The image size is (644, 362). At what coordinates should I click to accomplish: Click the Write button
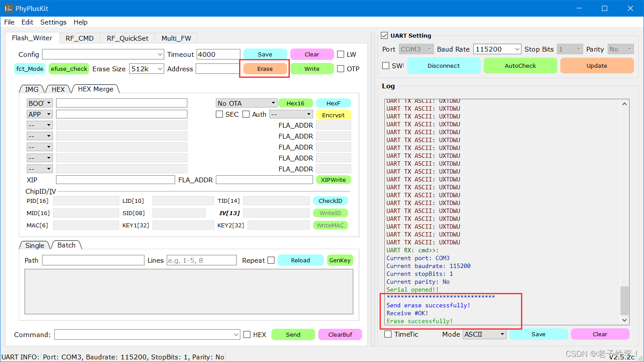[312, 69]
